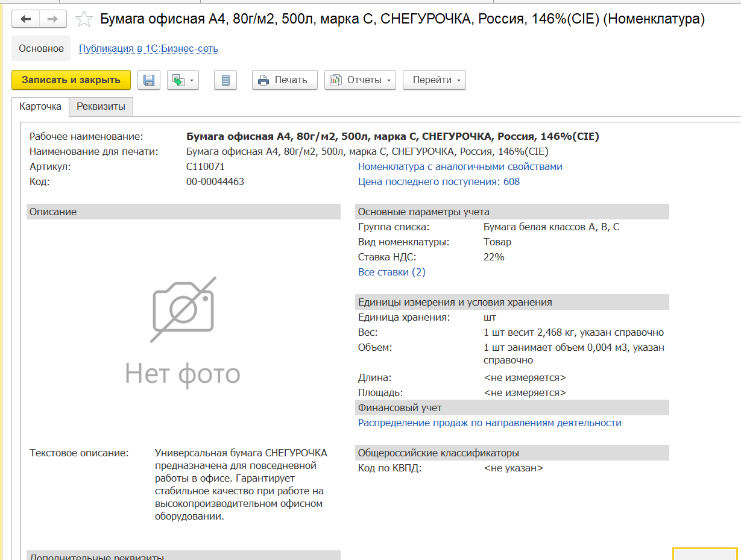The height and width of the screenshot is (560, 741).
Task: Open Публикация в 1С:Бизнес-сеть link
Action: tap(148, 48)
